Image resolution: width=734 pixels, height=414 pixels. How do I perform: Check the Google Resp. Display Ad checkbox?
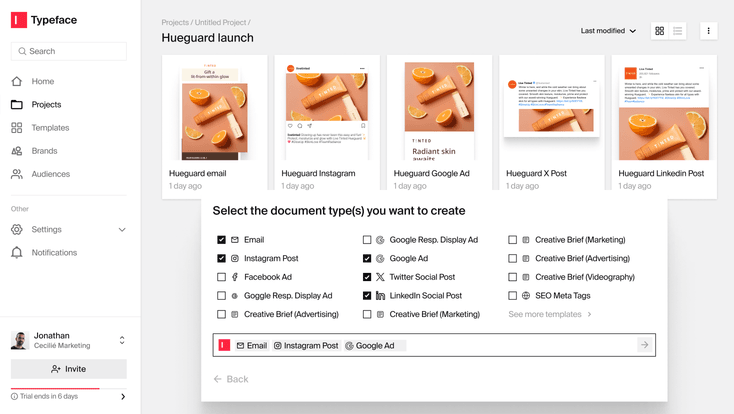pos(367,240)
